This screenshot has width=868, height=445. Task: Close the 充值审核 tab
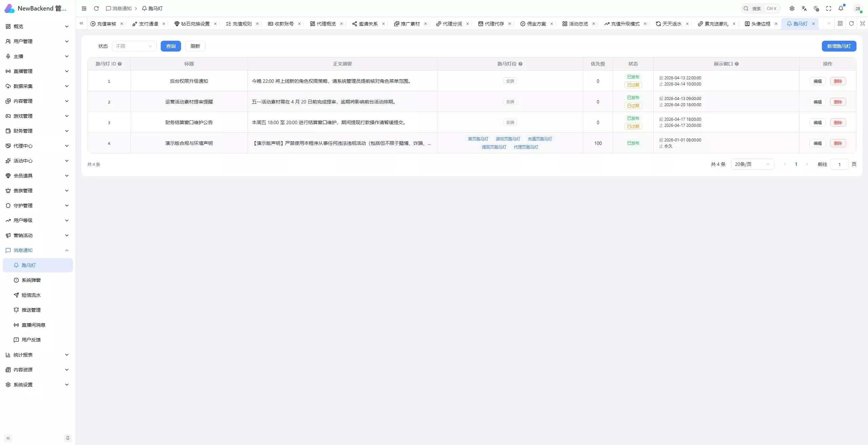[x=122, y=24]
